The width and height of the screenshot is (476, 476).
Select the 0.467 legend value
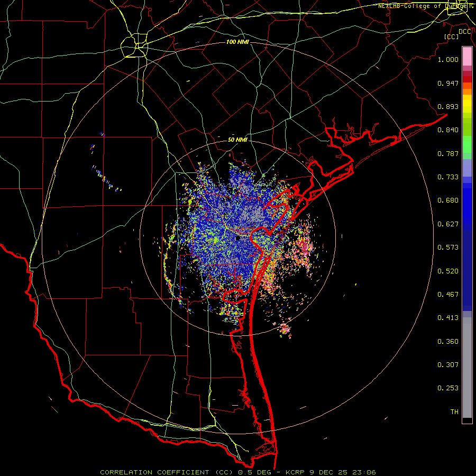[x=448, y=295]
